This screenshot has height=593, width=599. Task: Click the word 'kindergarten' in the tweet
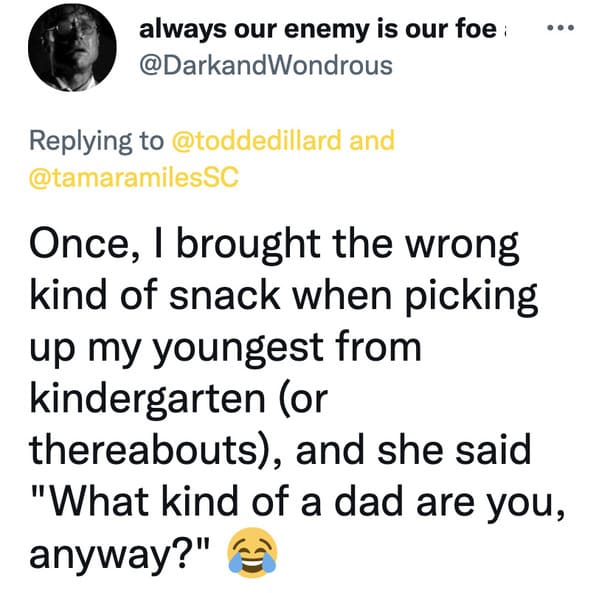(x=147, y=400)
